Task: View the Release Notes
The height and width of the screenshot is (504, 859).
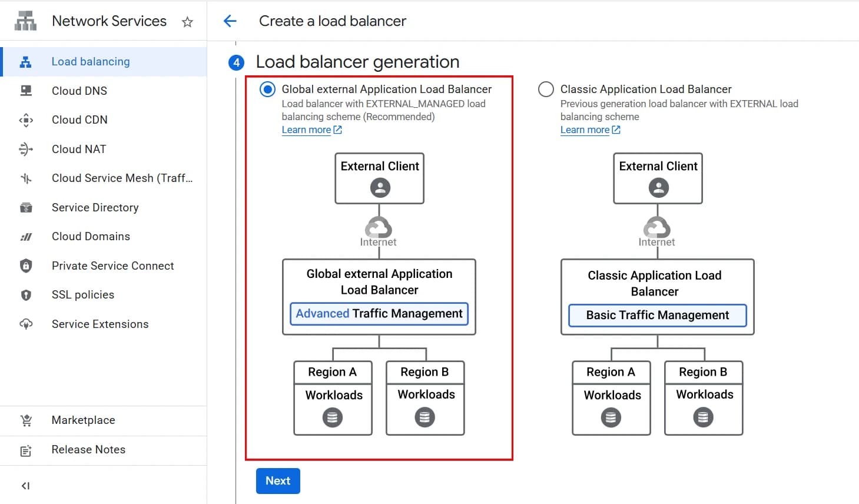Action: pos(88,449)
